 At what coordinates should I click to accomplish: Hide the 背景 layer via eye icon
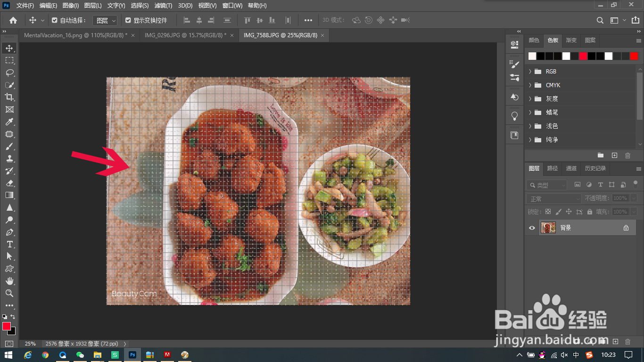532,228
